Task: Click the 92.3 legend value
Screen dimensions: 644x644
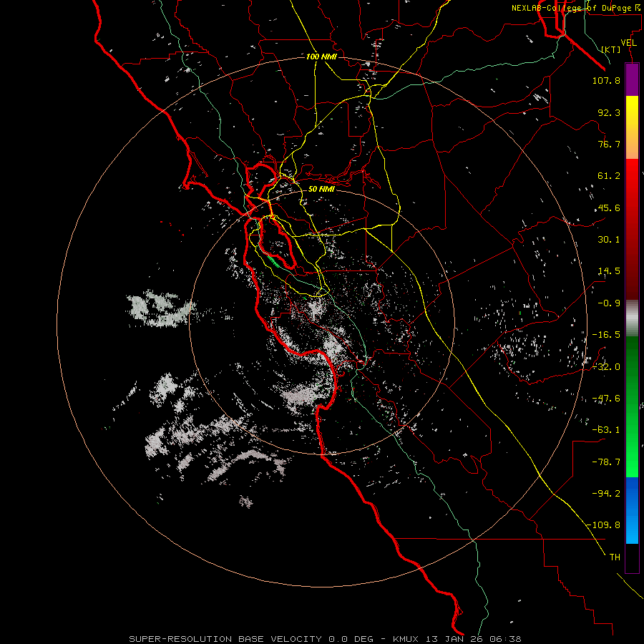Action: [609, 112]
